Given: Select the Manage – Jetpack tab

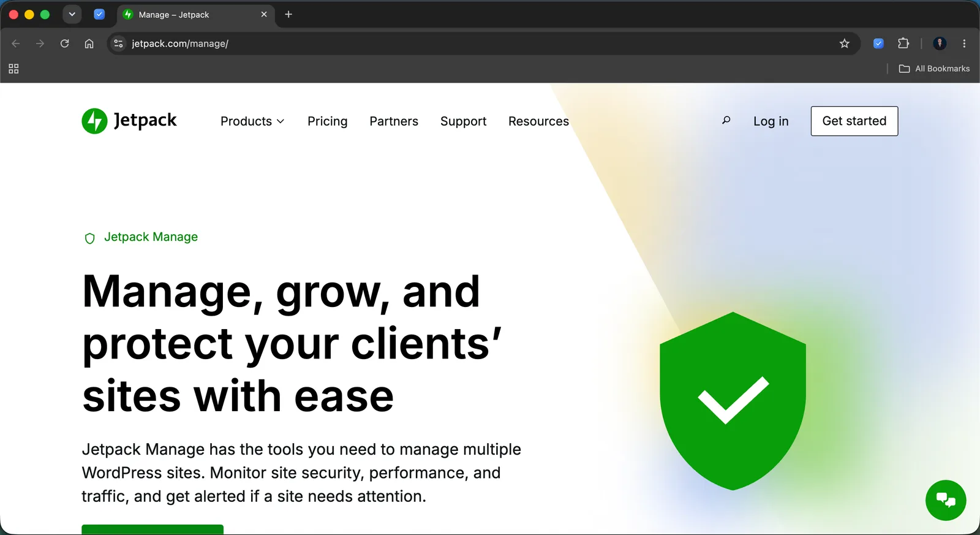Looking at the screenshot, I should point(196,15).
